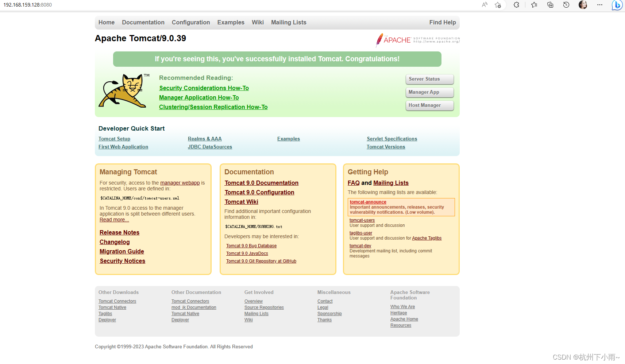This screenshot has width=625, height=364.
Task: Open the FAQ link
Action: coord(354,183)
